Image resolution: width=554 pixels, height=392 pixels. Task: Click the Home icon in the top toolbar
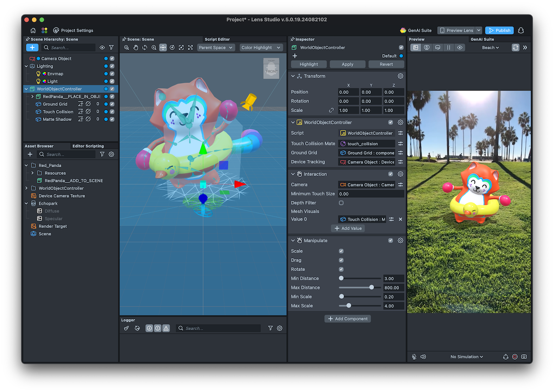33,30
